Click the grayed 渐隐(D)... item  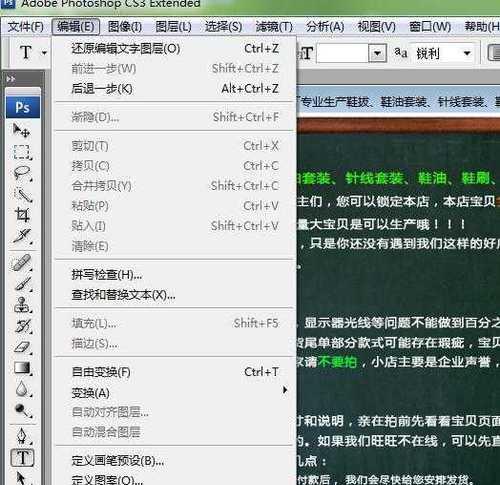pos(175,117)
